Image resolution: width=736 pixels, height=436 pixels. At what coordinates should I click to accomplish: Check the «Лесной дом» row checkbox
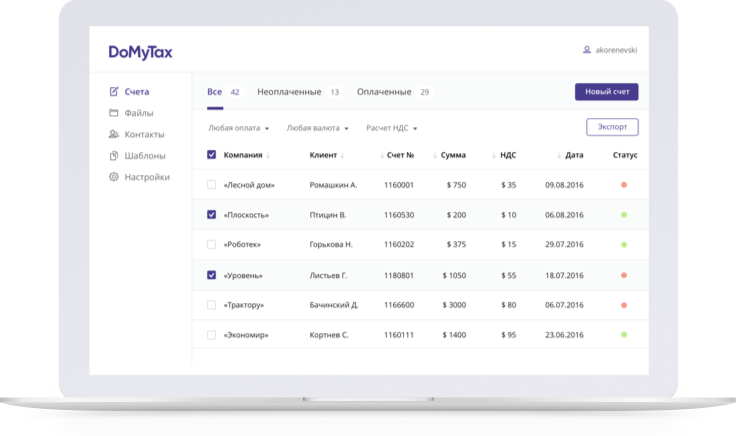(x=212, y=184)
